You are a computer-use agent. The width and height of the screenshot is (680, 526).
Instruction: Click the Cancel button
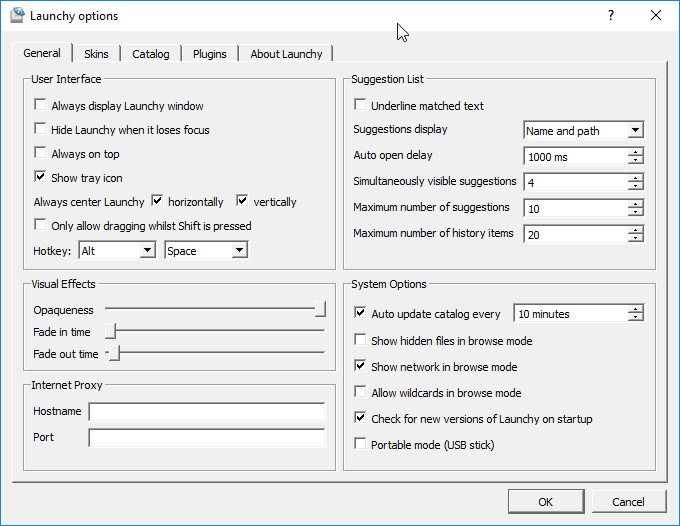(x=628, y=502)
